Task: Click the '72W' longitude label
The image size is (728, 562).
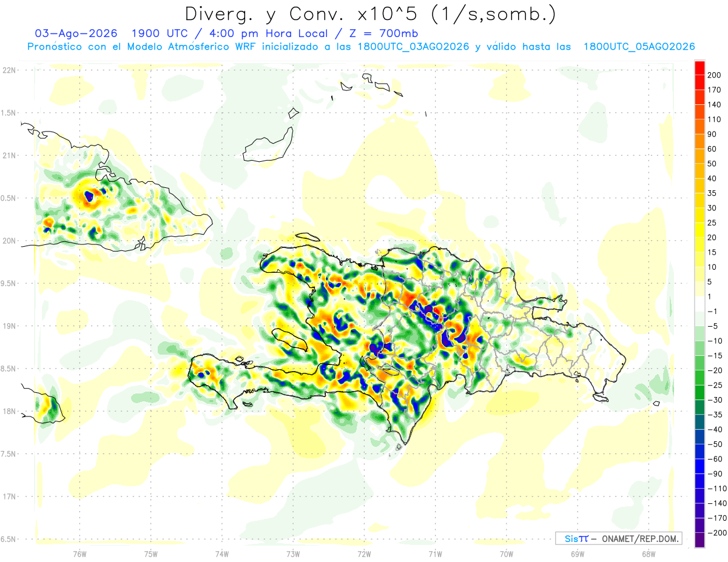Action: 363,553
